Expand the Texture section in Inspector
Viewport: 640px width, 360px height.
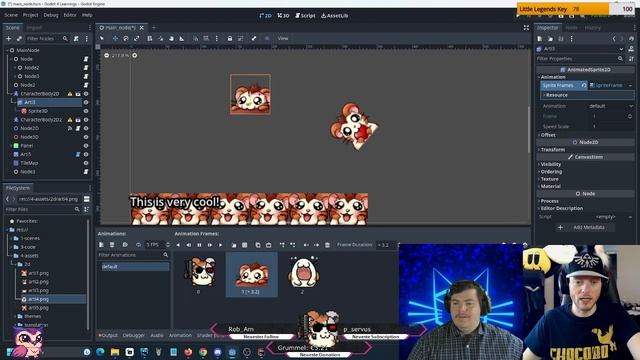click(549, 179)
